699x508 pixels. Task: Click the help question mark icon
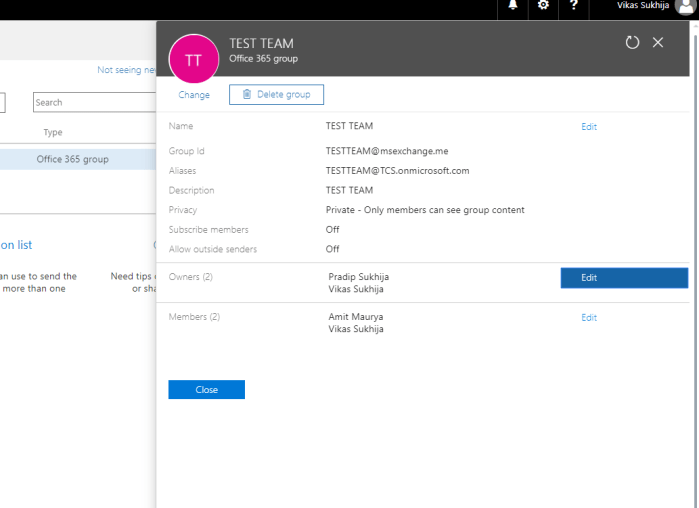point(573,5)
